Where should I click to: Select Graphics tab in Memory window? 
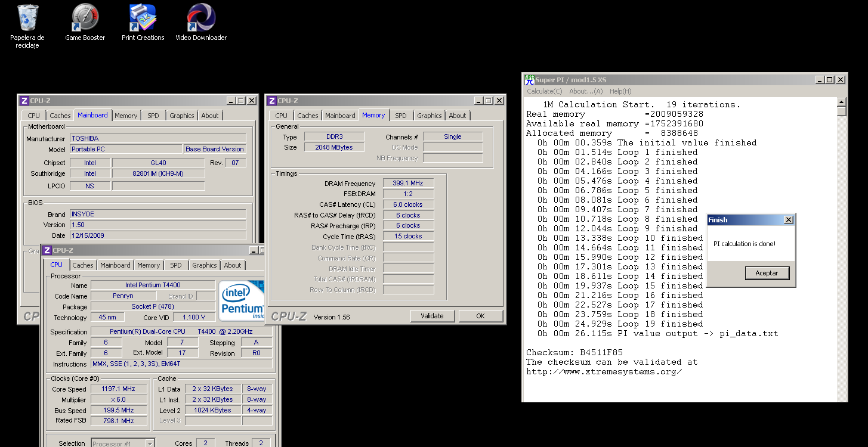[x=430, y=116]
